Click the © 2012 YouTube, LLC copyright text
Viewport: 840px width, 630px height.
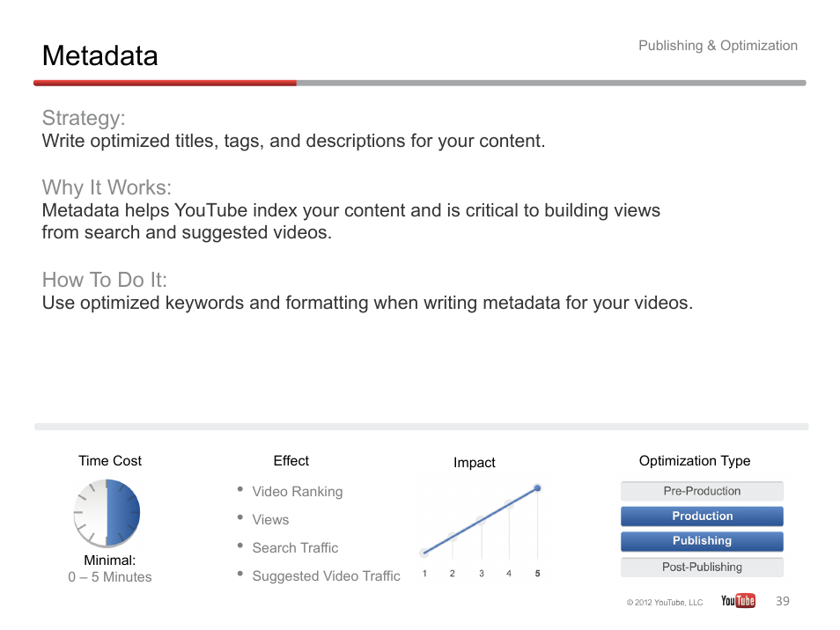[665, 603]
